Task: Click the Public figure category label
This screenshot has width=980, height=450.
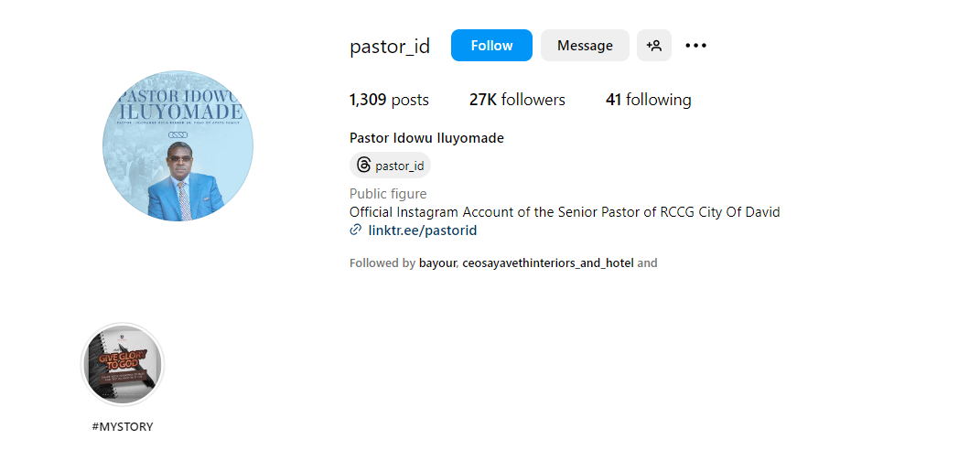Action: pyautogui.click(x=388, y=194)
